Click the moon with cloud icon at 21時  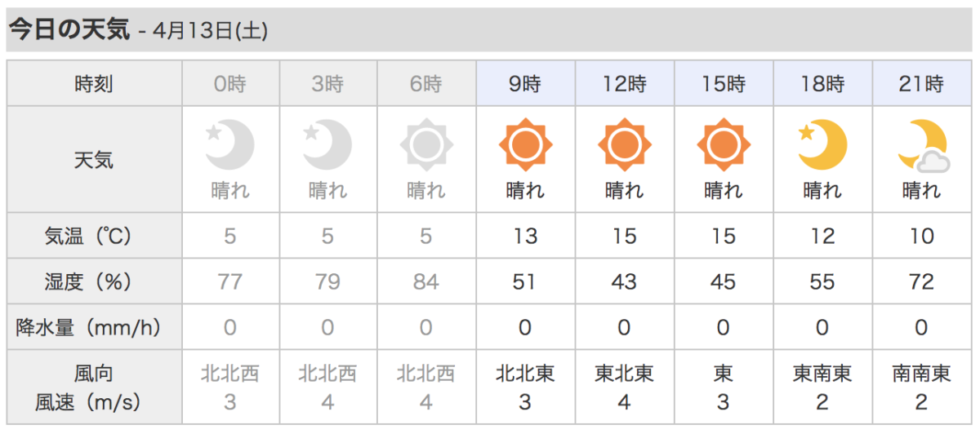tap(923, 145)
